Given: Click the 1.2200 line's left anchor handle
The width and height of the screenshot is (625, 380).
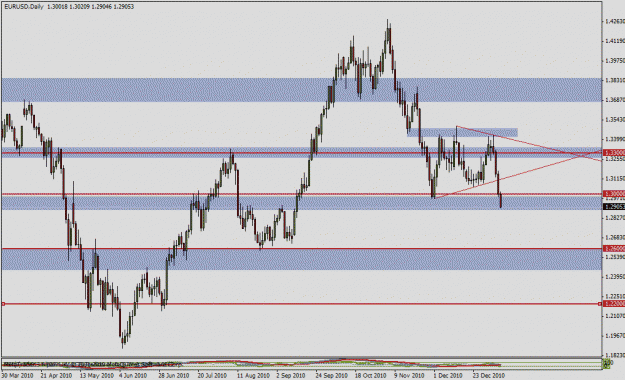Looking at the screenshot, I should click(x=3, y=304).
